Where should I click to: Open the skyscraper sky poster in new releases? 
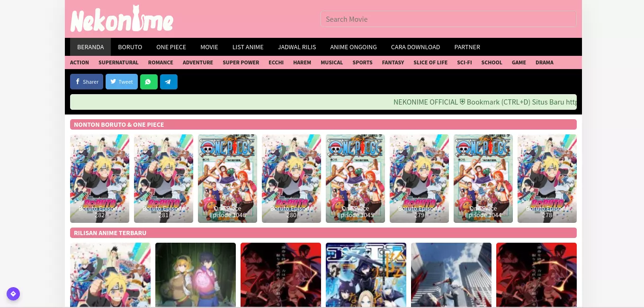coord(451,275)
